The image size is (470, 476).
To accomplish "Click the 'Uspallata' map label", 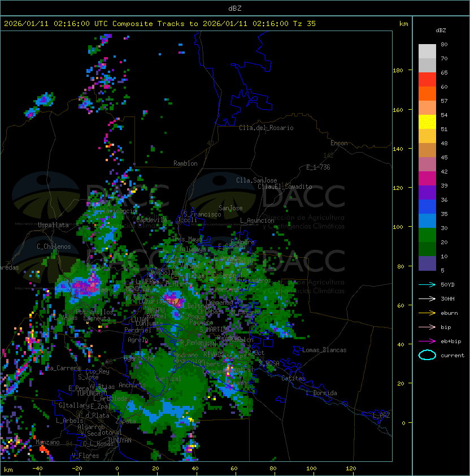I will 53,225.
